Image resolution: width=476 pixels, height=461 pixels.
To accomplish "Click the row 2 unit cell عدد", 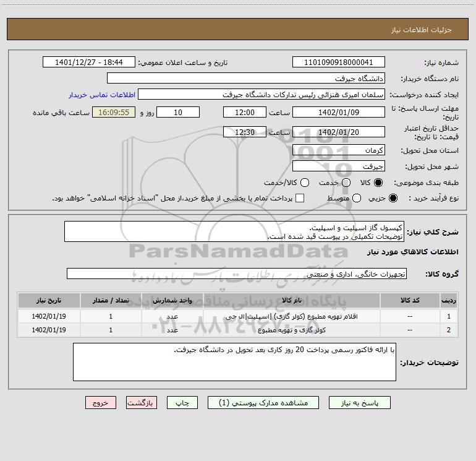I will [x=172, y=330].
